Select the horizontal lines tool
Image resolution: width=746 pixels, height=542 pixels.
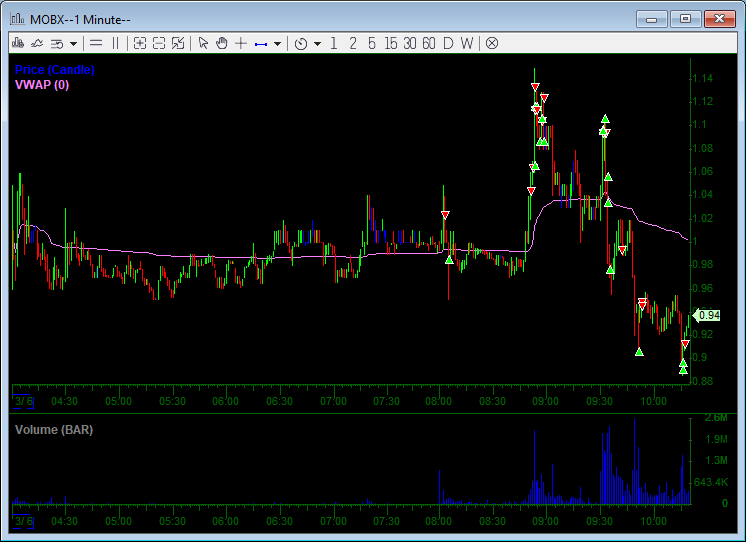click(x=96, y=43)
